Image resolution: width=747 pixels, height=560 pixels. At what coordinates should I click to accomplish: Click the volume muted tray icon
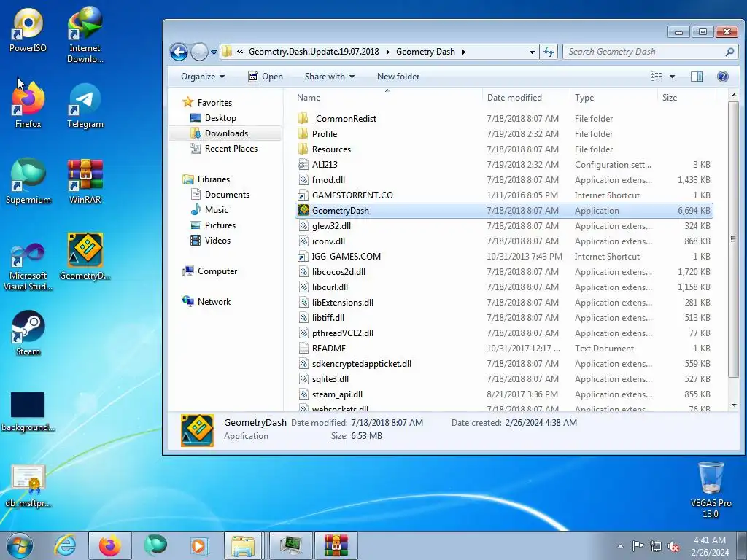click(673, 546)
